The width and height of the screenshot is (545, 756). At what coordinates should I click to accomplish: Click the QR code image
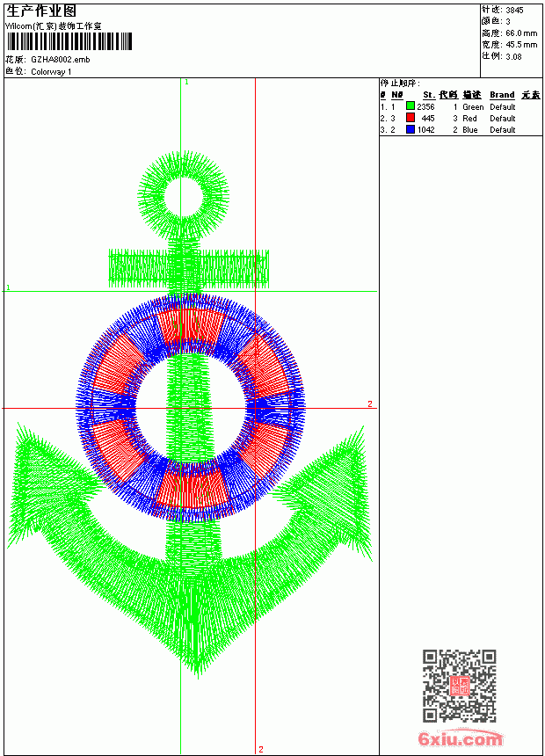(x=459, y=686)
